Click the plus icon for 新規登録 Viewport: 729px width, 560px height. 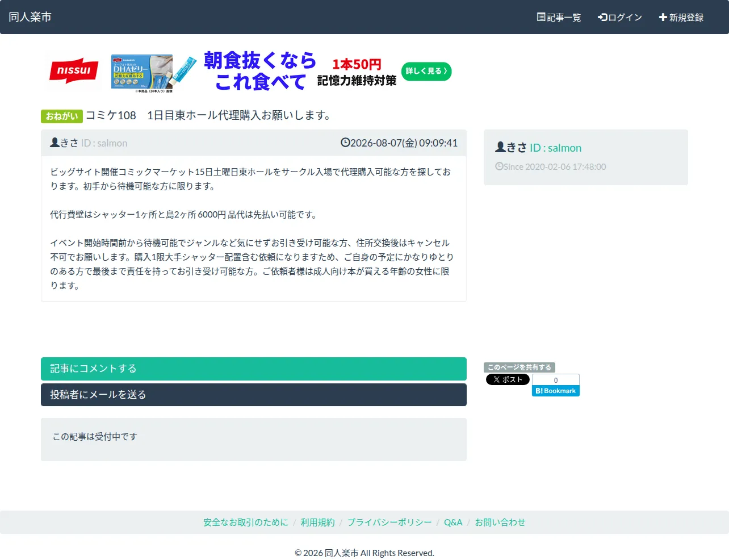point(663,17)
